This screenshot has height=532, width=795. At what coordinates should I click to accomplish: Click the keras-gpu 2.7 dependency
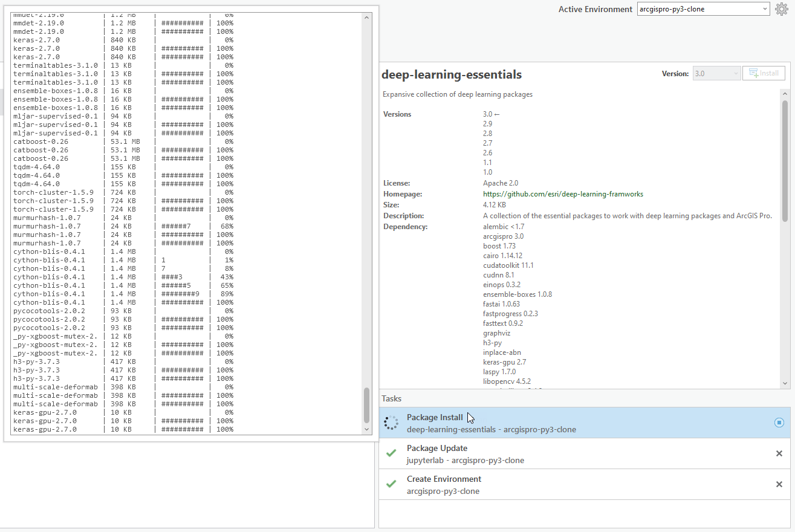(x=504, y=362)
